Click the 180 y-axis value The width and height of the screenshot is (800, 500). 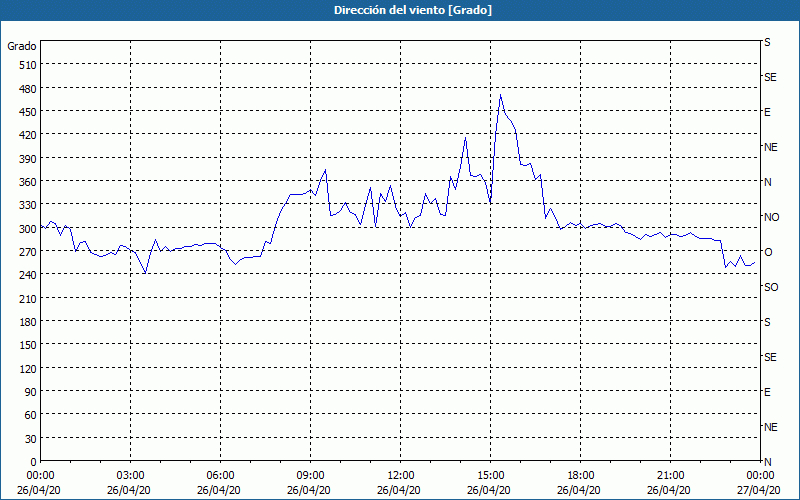[x=28, y=322]
